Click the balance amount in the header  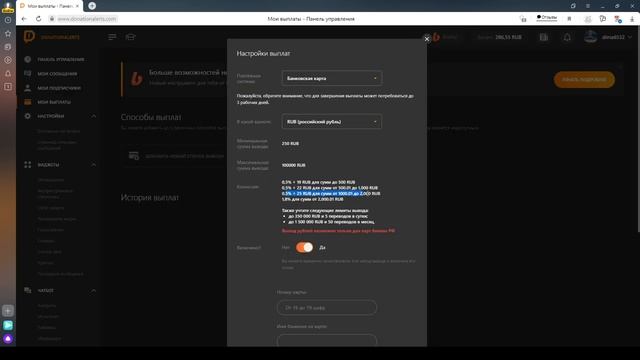pyautogui.click(x=508, y=37)
